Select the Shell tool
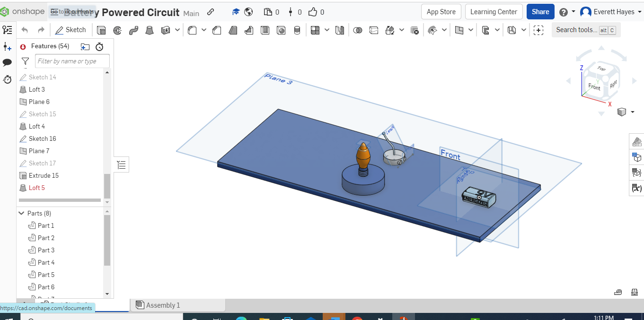 [x=266, y=29]
